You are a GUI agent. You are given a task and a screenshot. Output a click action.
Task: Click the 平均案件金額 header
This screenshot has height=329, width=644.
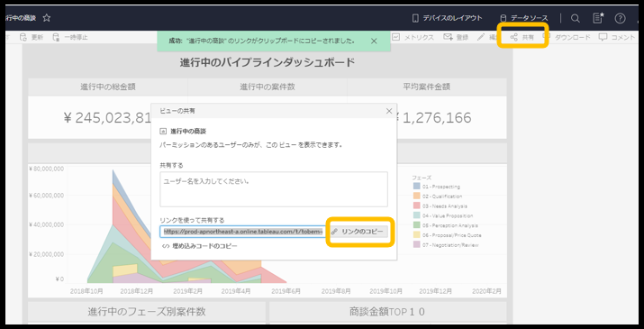(x=427, y=87)
